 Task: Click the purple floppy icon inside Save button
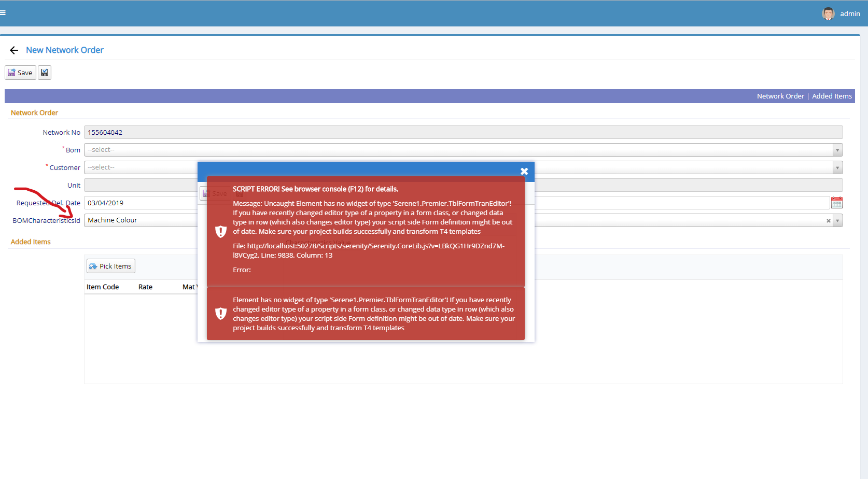tap(11, 73)
